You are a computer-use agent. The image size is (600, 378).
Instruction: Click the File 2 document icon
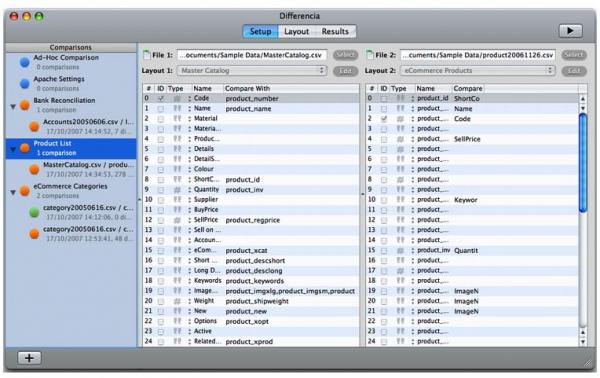click(x=370, y=55)
